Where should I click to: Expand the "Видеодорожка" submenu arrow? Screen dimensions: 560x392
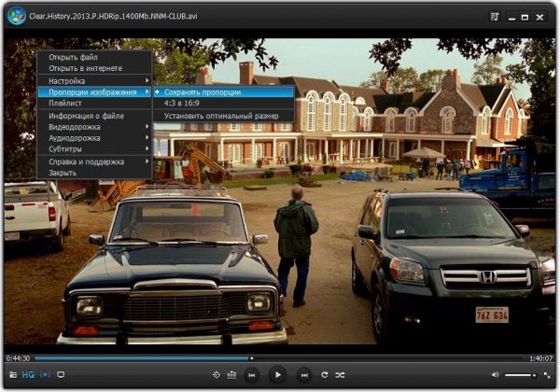(x=147, y=127)
